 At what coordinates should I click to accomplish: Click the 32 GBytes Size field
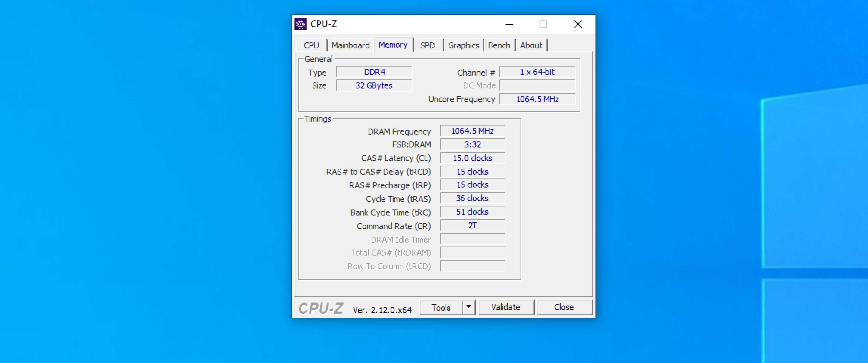pos(374,85)
